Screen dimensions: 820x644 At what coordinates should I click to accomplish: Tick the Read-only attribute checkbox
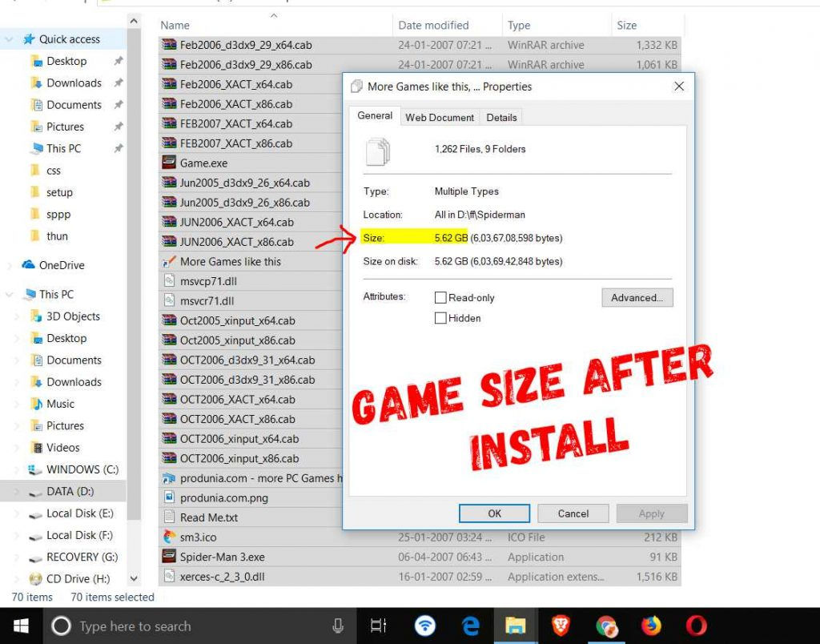tap(440, 298)
